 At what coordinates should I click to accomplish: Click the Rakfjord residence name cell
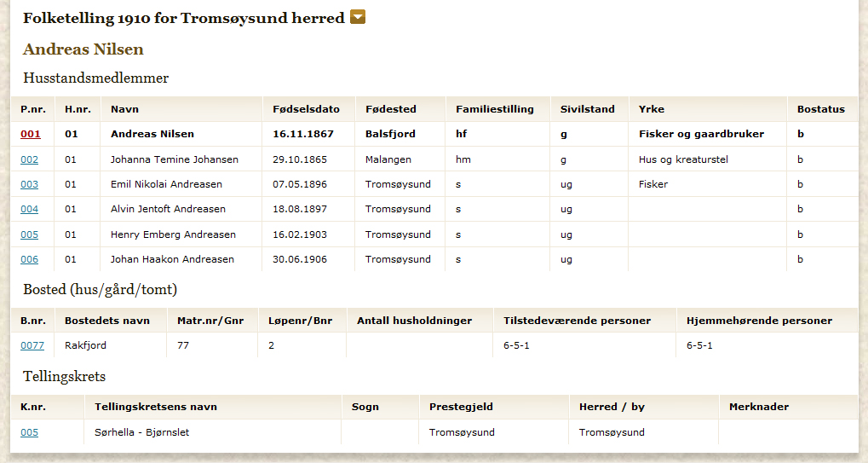point(85,345)
